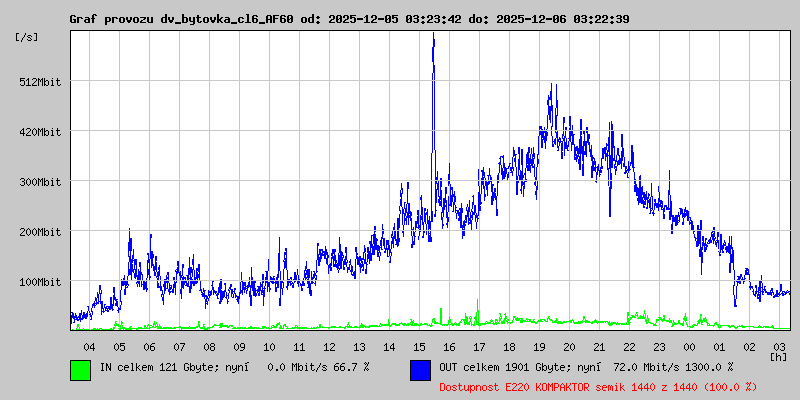Select the 200Mbit y-axis label

40,232
